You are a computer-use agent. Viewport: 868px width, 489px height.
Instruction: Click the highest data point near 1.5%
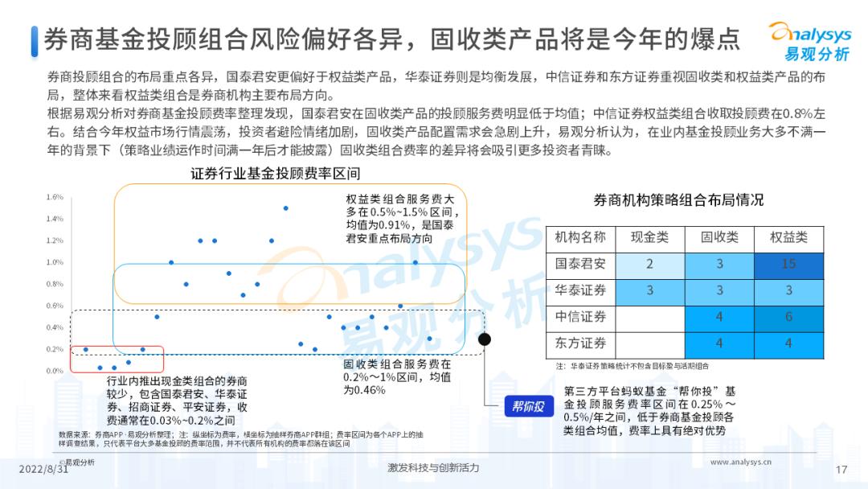(x=285, y=208)
